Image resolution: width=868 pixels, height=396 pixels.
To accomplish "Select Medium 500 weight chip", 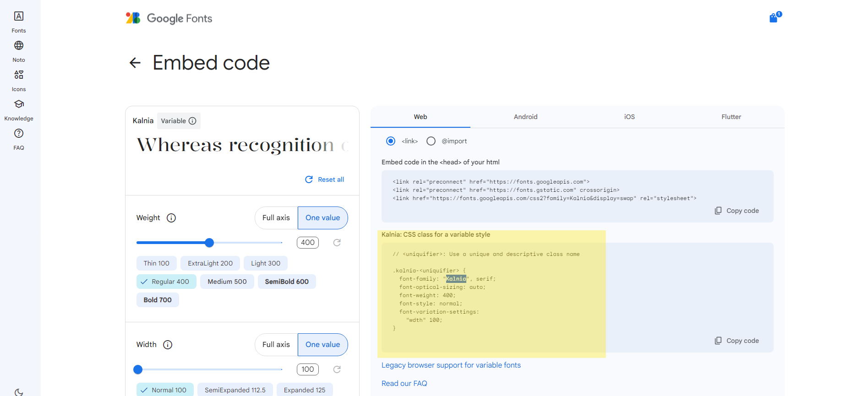I will tap(227, 282).
